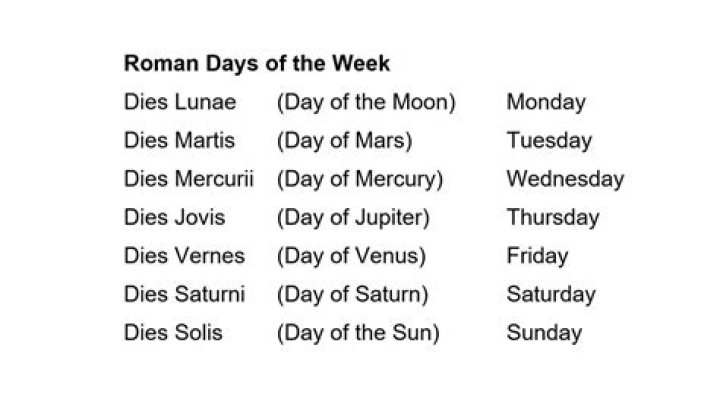Click the 'Roman Days of the Week' heading
The image size is (720, 401).
(256, 64)
